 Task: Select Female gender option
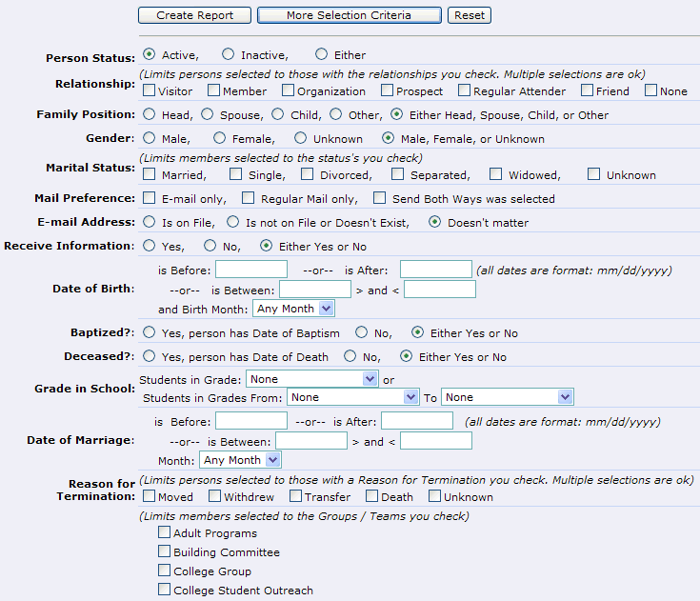tap(226, 138)
